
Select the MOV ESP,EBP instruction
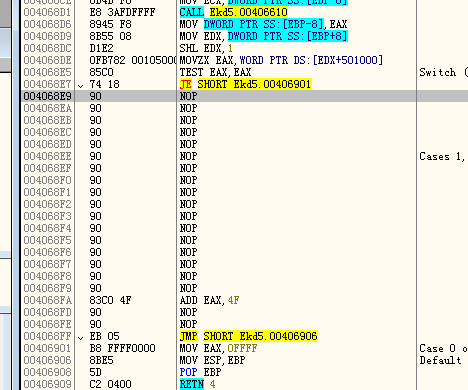point(212,360)
